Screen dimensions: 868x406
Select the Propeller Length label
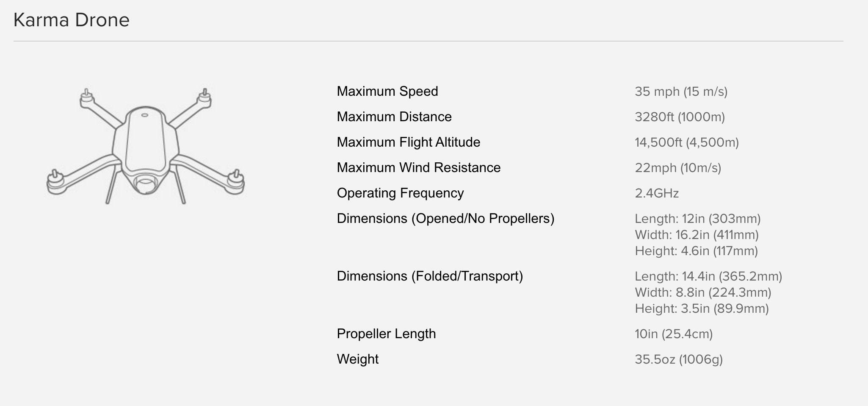(x=386, y=334)
